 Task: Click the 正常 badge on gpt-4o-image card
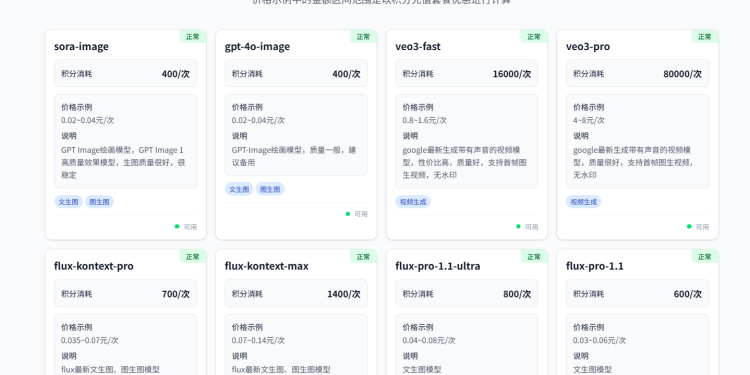tap(364, 37)
